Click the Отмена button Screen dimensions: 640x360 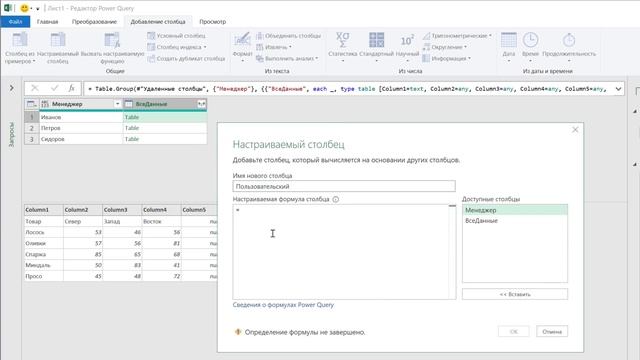pos(552,331)
